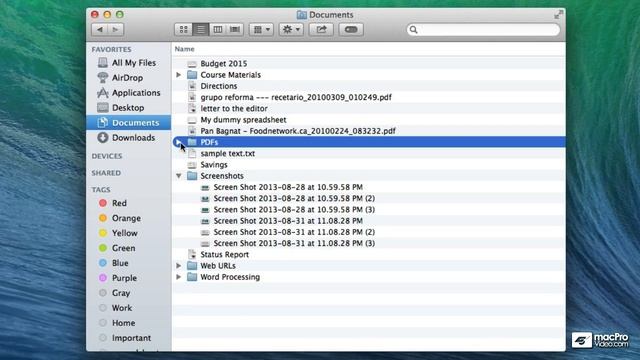Viewport: 640px width, 360px height.
Task: Select My dummy spreadsheet
Action: pyautogui.click(x=243, y=120)
